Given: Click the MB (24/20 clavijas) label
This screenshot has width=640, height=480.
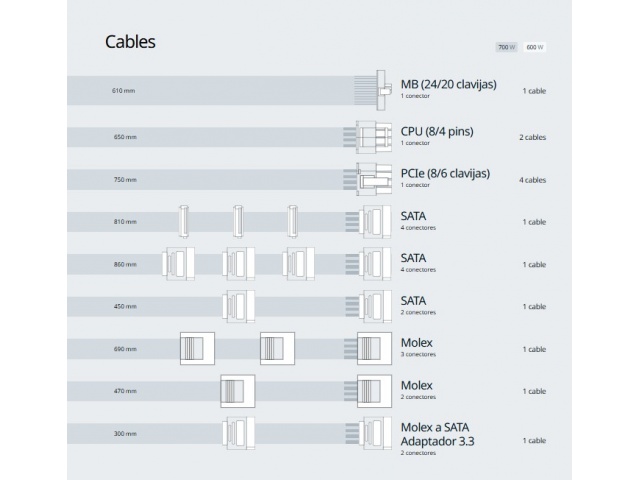Looking at the screenshot, I should coord(448,84).
